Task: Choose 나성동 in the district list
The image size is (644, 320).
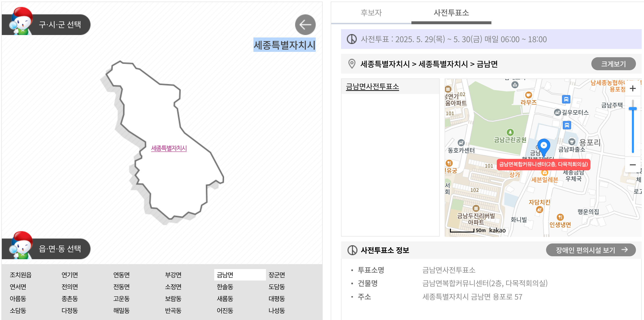Action: coord(277,311)
